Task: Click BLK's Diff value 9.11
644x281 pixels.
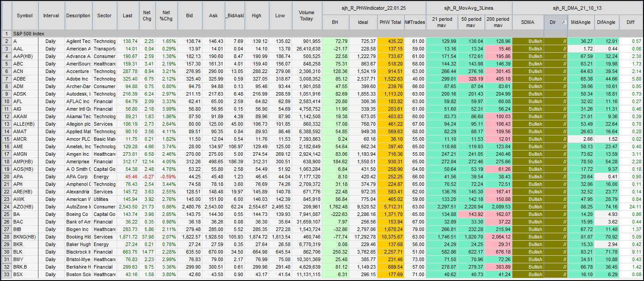Action: coord(636,252)
